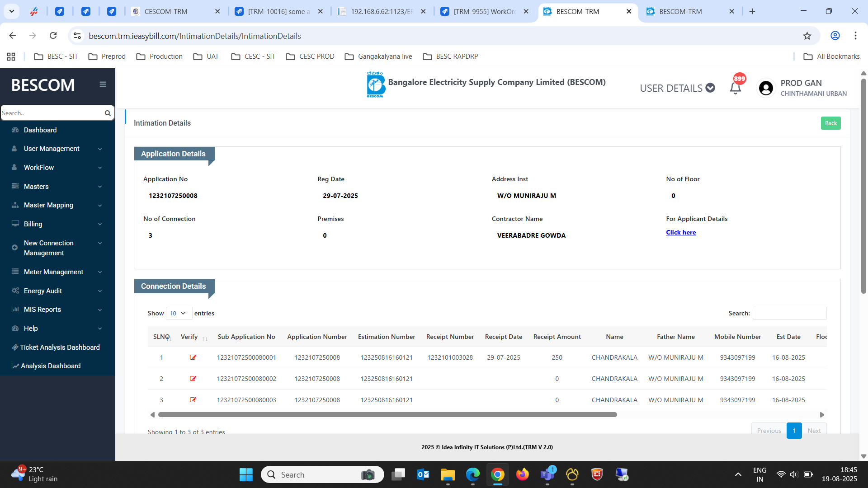Focus the Connection Details search field
868x488 pixels.
[789, 313]
